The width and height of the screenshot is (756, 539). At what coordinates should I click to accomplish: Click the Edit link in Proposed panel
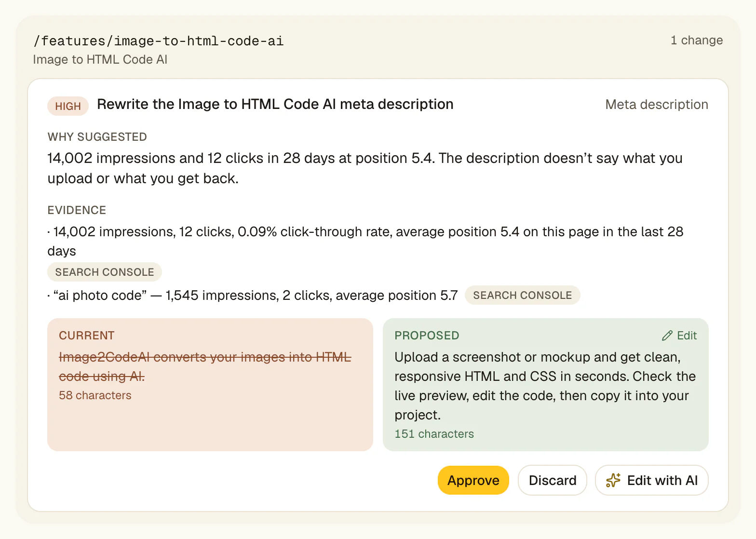(x=679, y=336)
